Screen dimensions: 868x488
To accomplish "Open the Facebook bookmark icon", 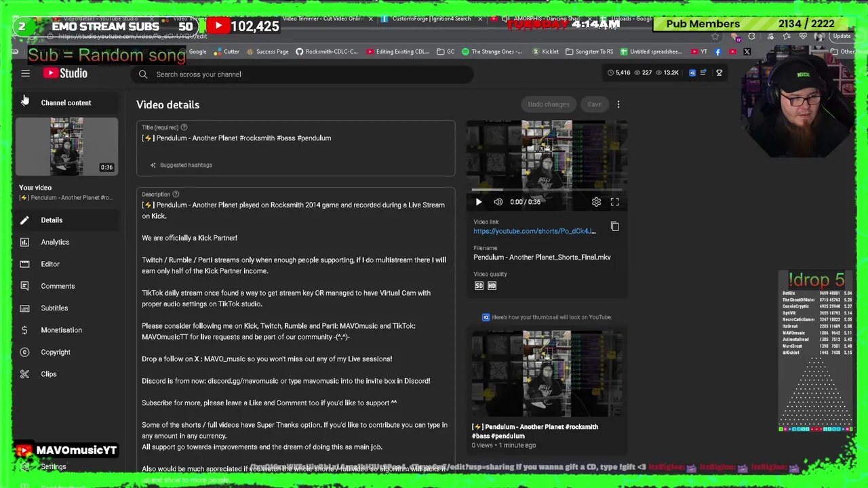I will [718, 52].
